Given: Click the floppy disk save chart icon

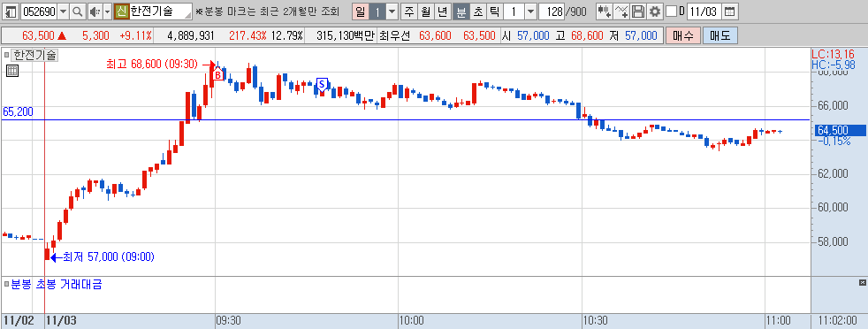Looking at the screenshot, I should [x=638, y=11].
